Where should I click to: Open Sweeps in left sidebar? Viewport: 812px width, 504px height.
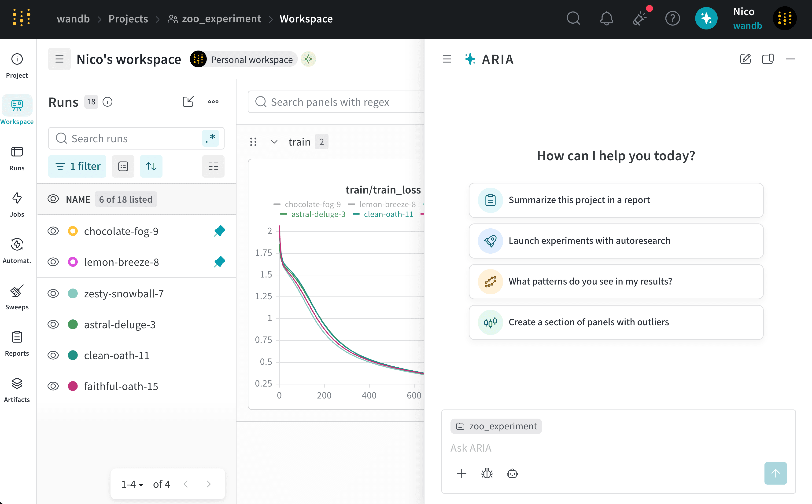coord(17,297)
